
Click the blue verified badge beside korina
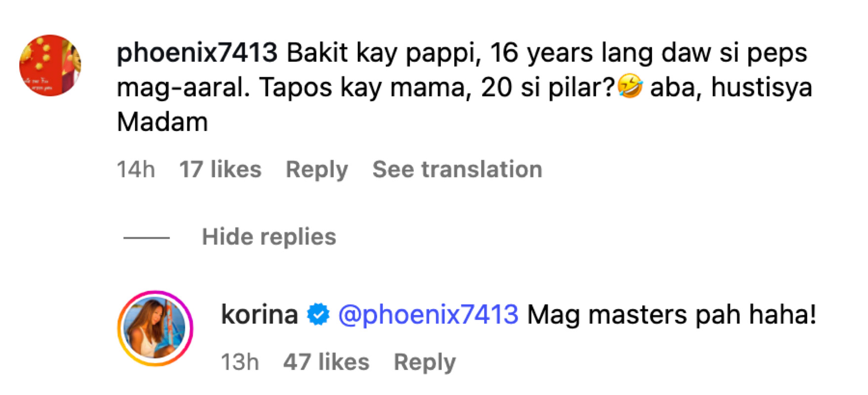click(x=318, y=315)
